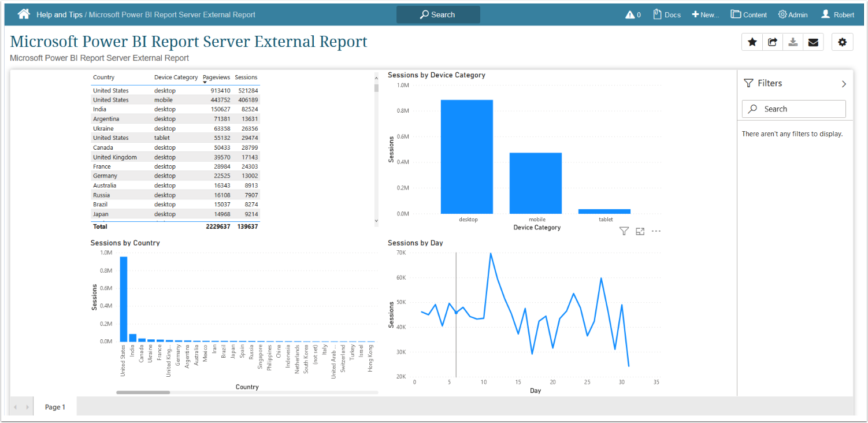Click the Search button in the top bar
The image size is (868, 423).
(x=438, y=14)
